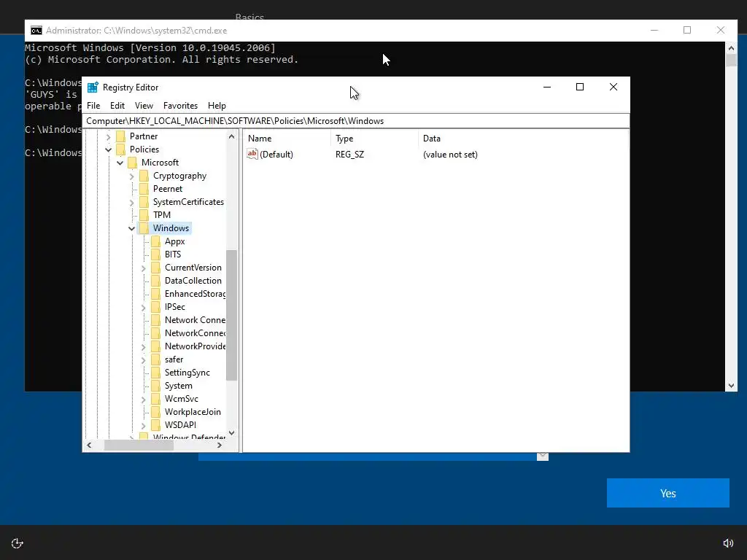Select the DataCollection folder icon
This screenshot has width=747, height=560.
(156, 281)
